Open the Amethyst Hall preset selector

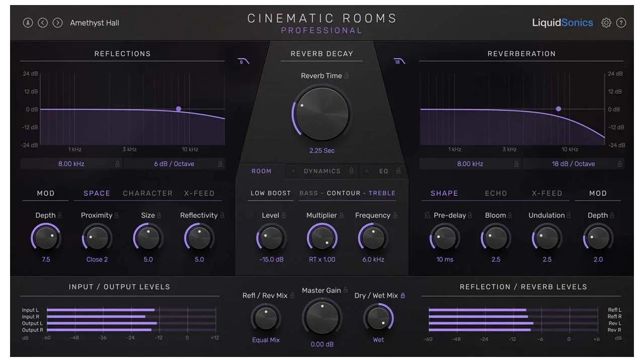[95, 23]
